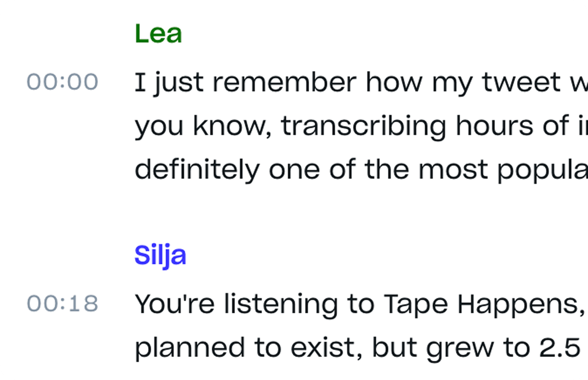The image size is (588, 380).
Task: Click the word "Tape" in Silja's line
Action: pos(416,304)
